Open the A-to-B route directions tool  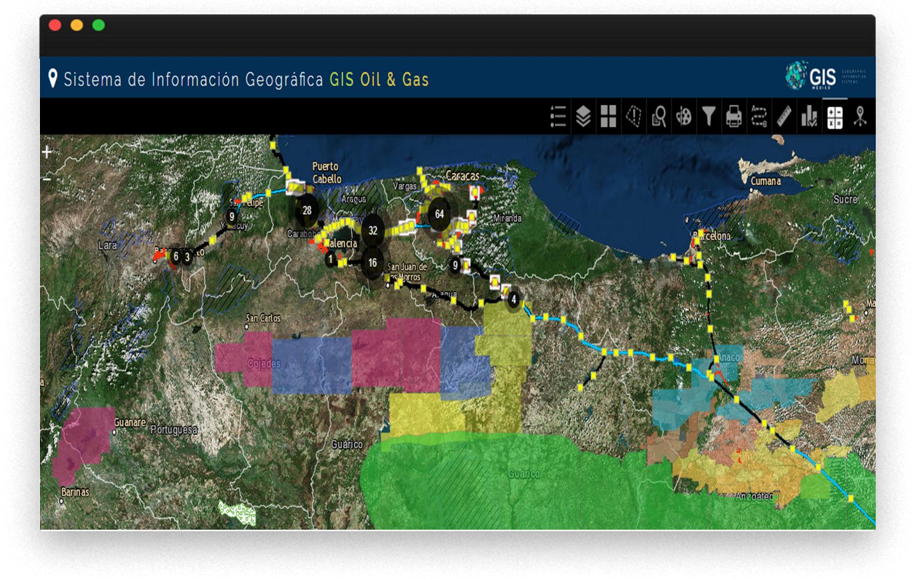coord(759,116)
